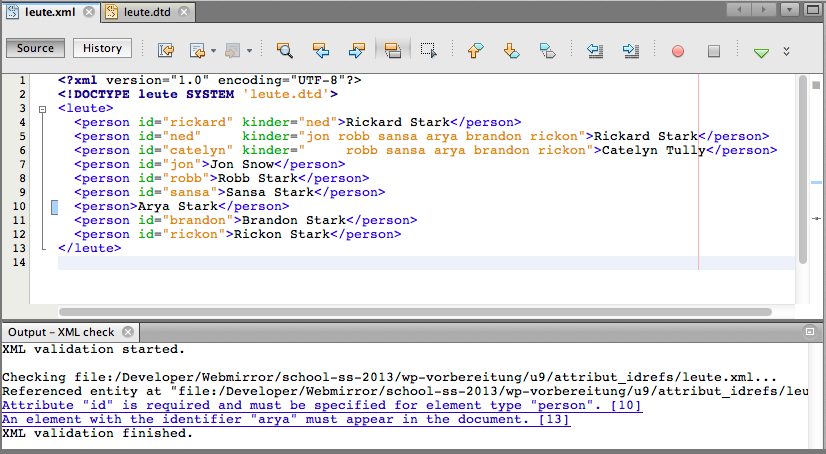
Task: Collapse the leute element code fold
Action: (x=43, y=109)
